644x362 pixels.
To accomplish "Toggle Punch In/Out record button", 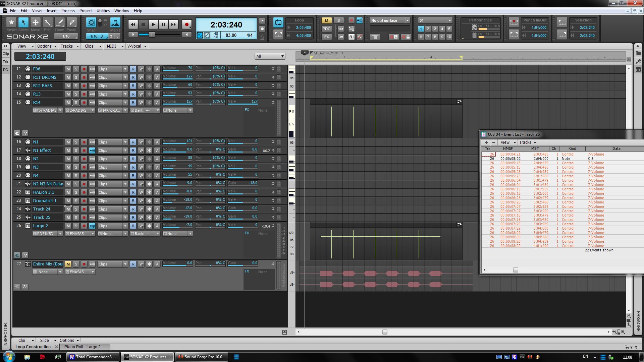I will coord(514,23).
